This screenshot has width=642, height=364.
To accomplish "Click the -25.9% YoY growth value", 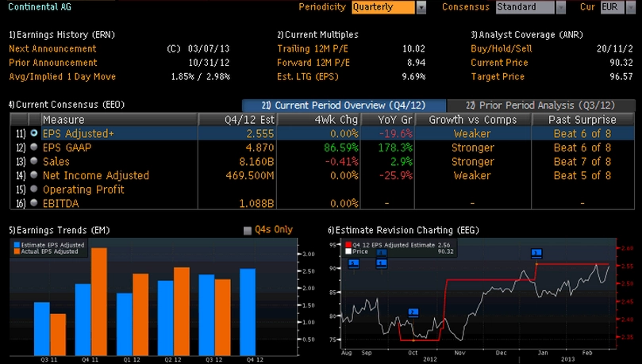I will [x=396, y=175].
